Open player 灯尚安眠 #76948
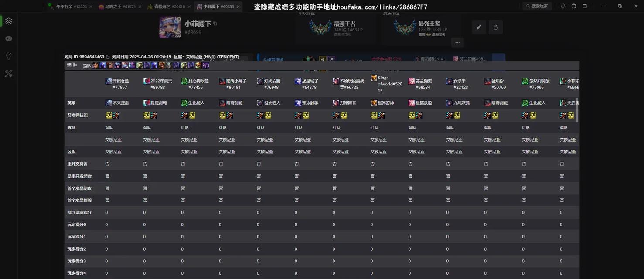Viewport: 644px width, 279px height. (x=269, y=84)
